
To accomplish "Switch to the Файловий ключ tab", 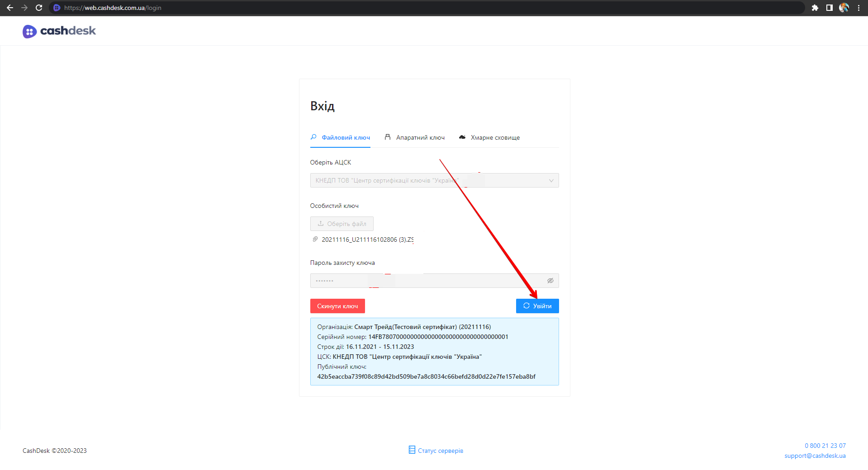I will (x=340, y=137).
